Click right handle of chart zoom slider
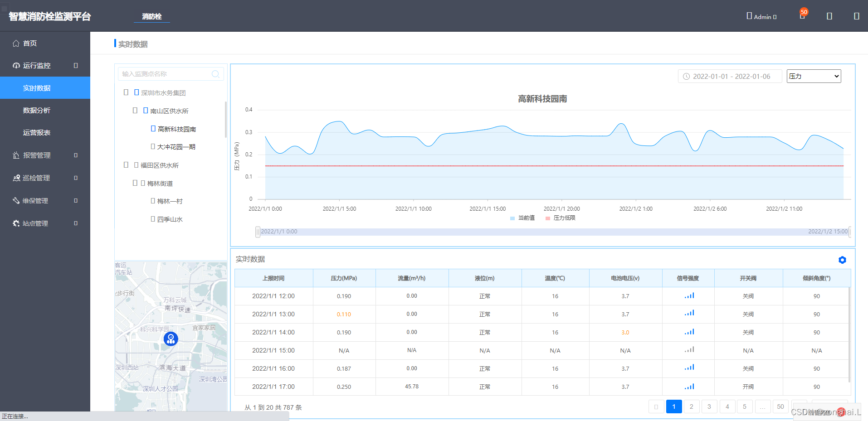The height and width of the screenshot is (421, 868). point(849,232)
